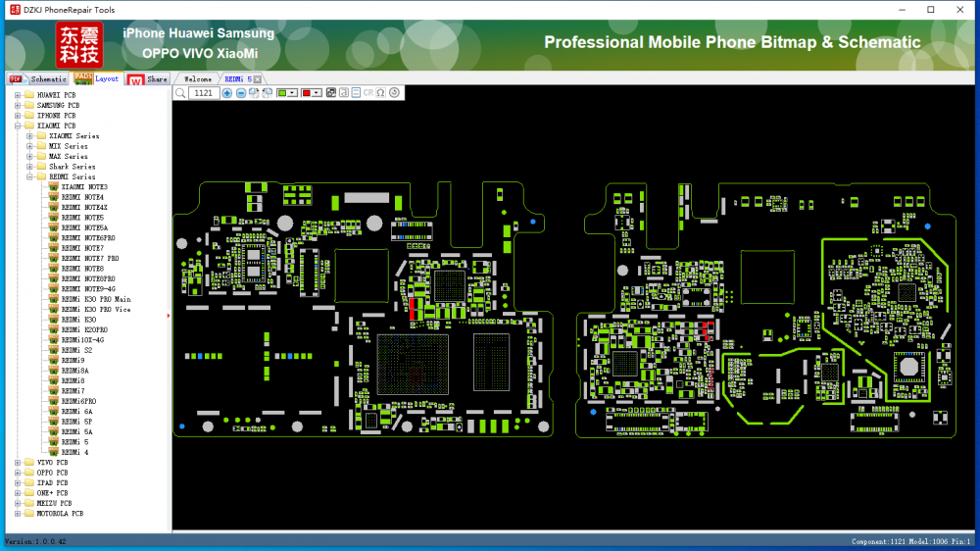Screen dimensions: 980x551
Task: Click the DZKJ red logo in banner
Action: tap(79, 43)
